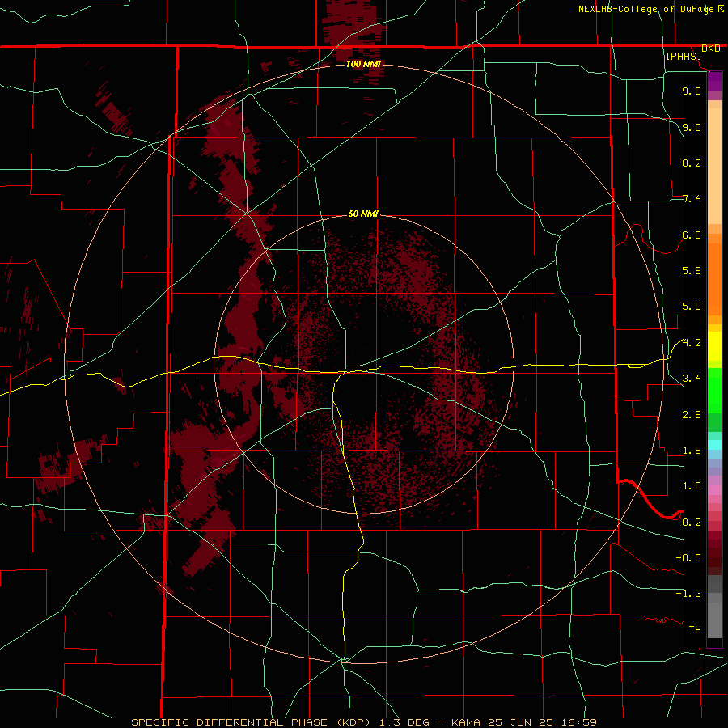728x728 pixels.
Task: Click the 6.6 value on the scale
Action: [692, 235]
